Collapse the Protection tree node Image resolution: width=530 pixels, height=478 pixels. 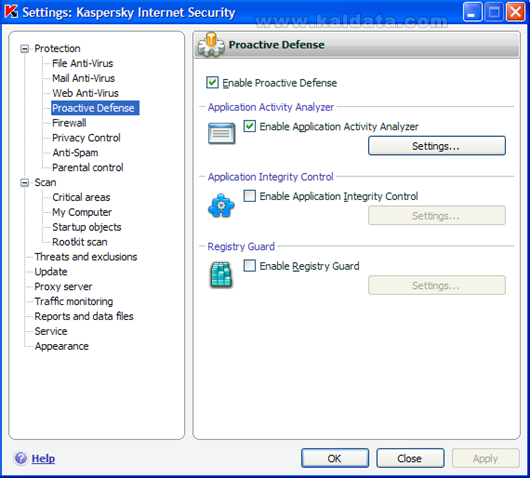(x=24, y=49)
